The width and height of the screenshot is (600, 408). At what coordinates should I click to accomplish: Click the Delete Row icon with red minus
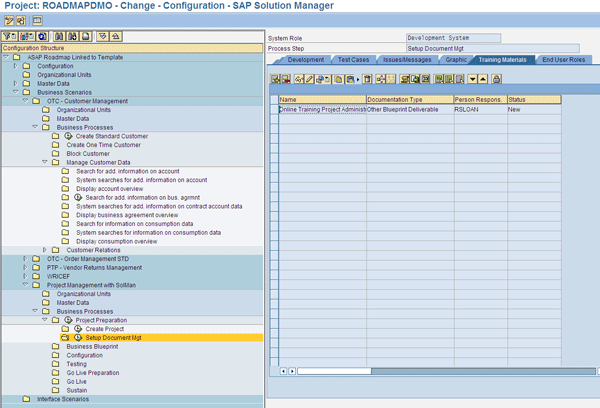tap(286, 79)
